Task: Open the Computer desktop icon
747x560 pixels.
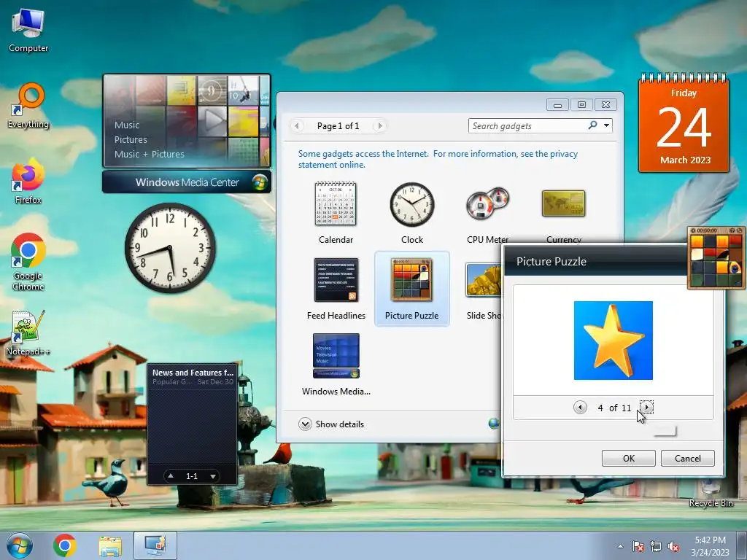Action: pos(28,31)
